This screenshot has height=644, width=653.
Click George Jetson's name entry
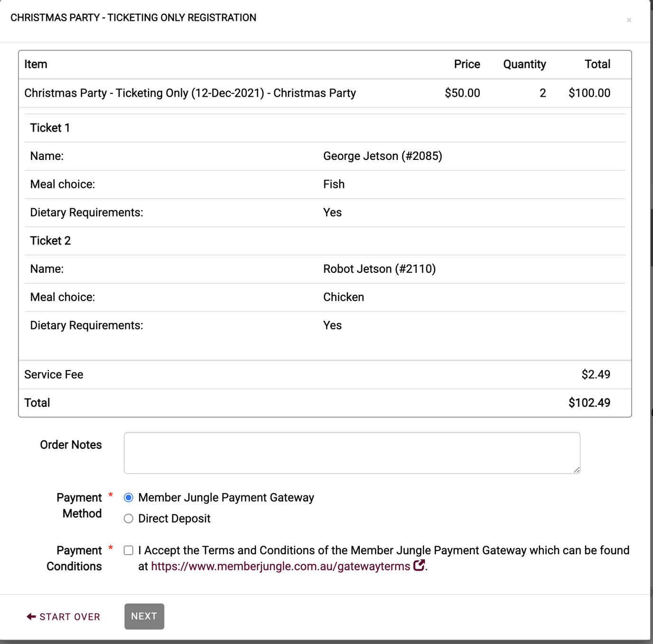pos(382,156)
